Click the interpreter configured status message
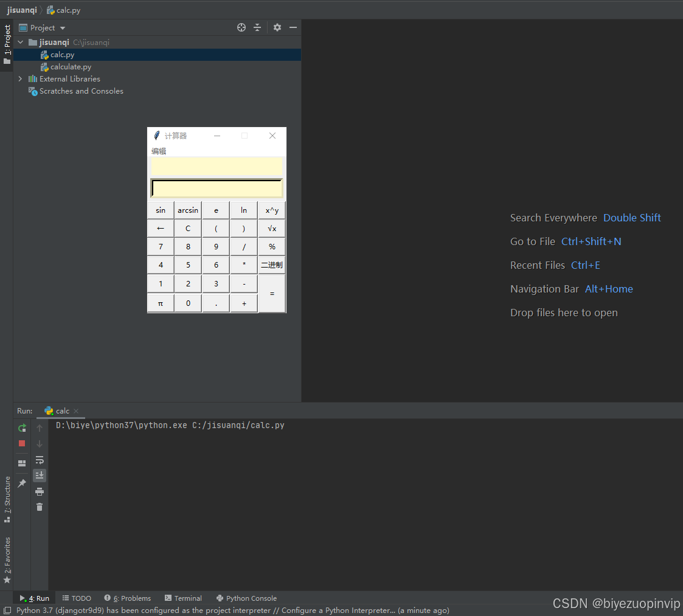 coord(232,611)
